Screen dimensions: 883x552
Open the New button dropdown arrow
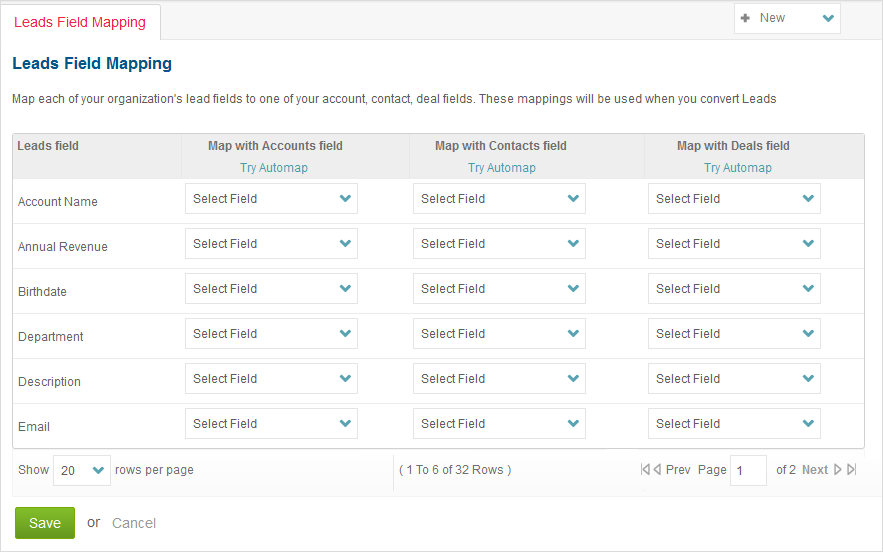point(828,18)
